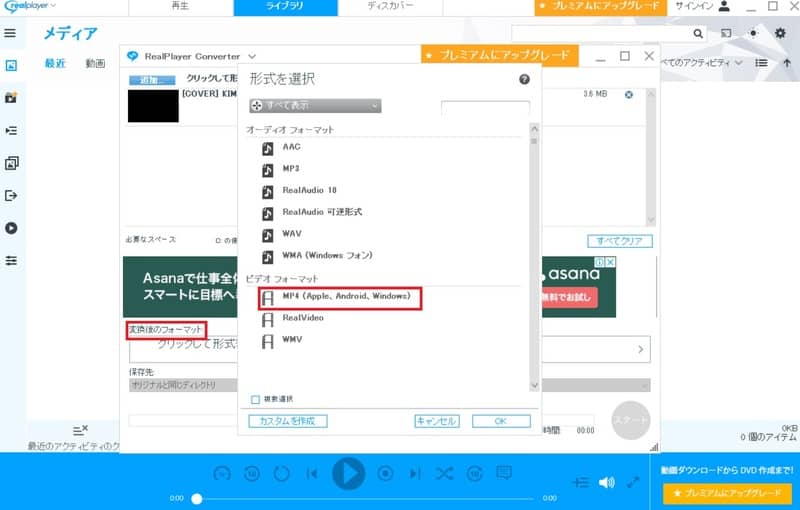The height and width of the screenshot is (510, 800).
Task: Skip to the previous track
Action: click(x=312, y=474)
